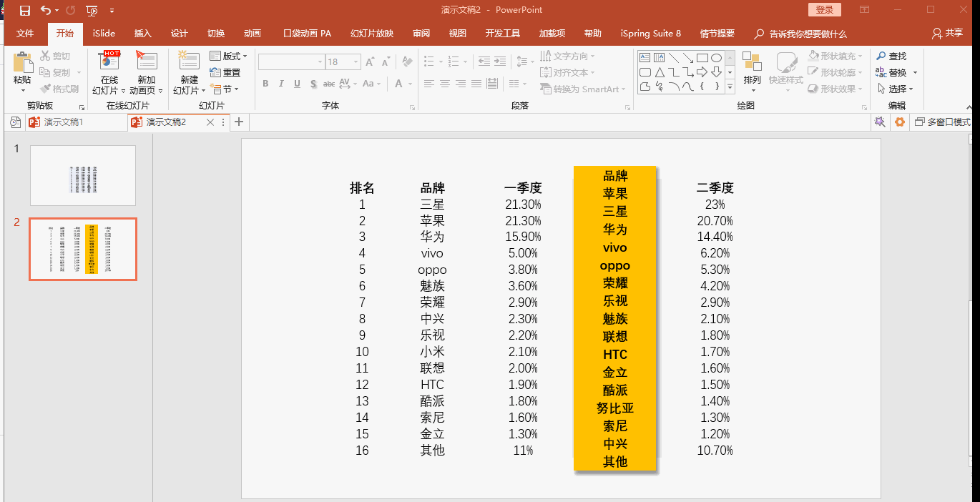Screen dimensions: 980x502
Task: Click the magic wand icon beside gear
Action: pyautogui.click(x=880, y=122)
